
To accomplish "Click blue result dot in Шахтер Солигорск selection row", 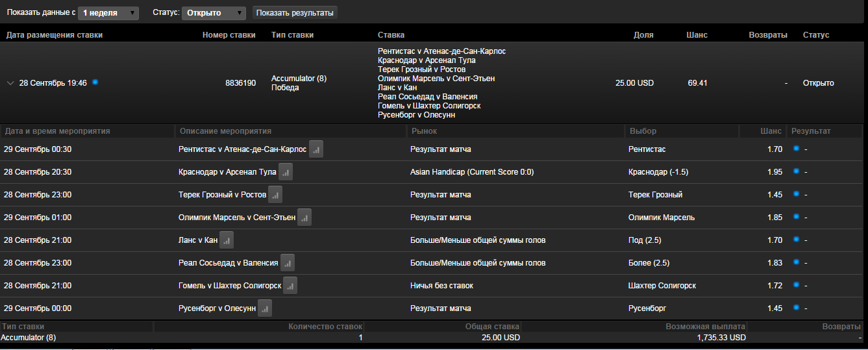I will (796, 285).
